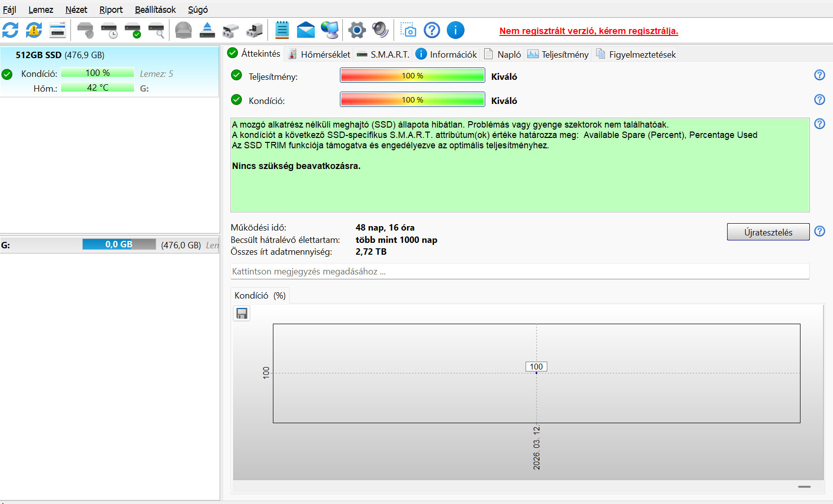The image size is (833, 504).
Task: Click the speaker sound icon in the toolbar
Action: pos(380,30)
